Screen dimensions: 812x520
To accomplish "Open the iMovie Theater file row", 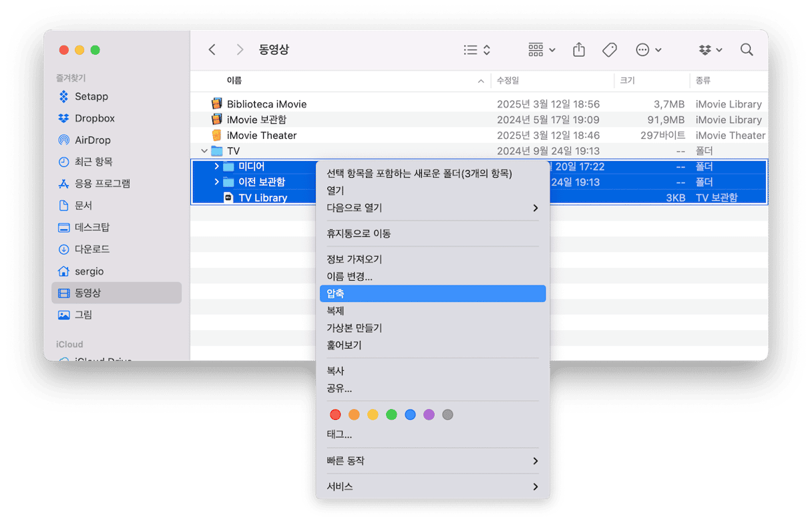I will 262,136.
